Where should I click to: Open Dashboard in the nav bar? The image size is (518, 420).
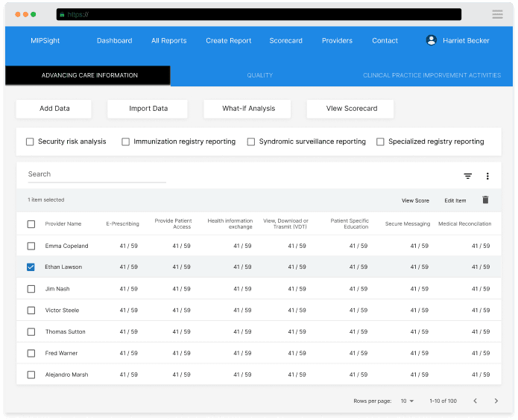114,41
